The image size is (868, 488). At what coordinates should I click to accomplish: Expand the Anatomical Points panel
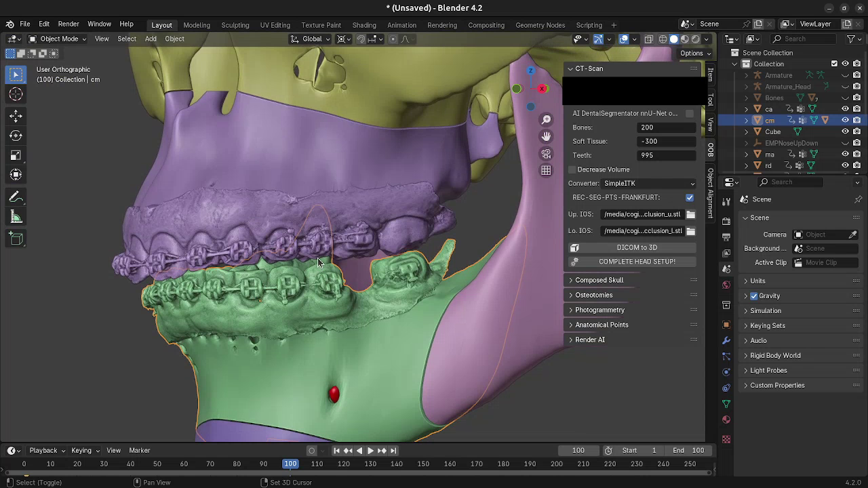[x=601, y=325]
